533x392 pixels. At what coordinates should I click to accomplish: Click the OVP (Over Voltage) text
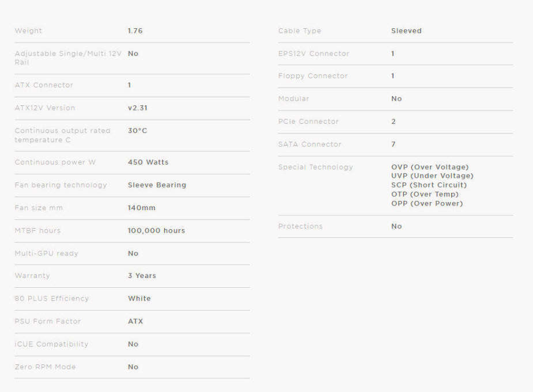pos(430,167)
